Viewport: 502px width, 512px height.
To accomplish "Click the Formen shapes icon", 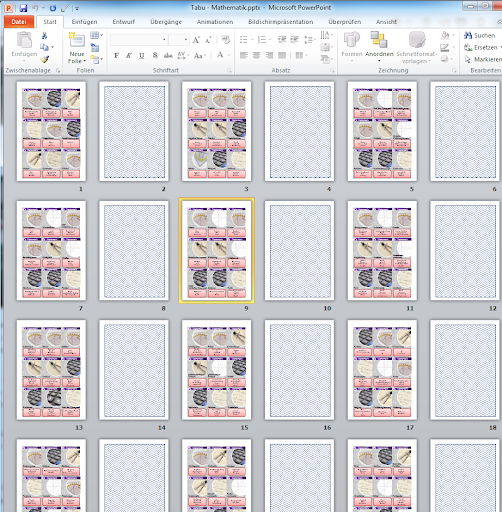I will tap(352, 40).
